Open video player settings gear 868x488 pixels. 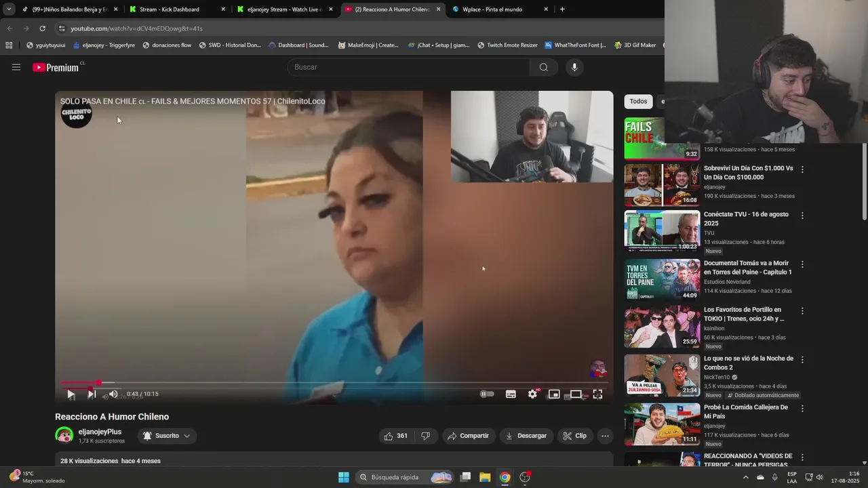click(532, 394)
